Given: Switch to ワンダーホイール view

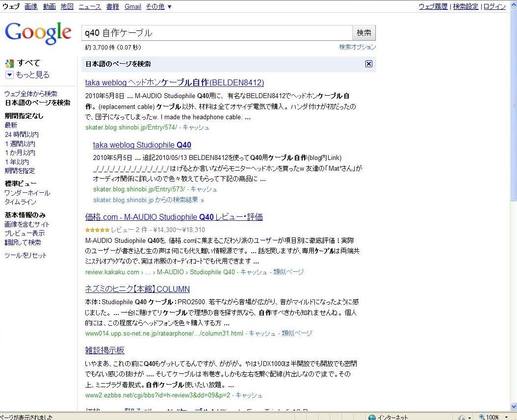Looking at the screenshot, I should tap(27, 193).
